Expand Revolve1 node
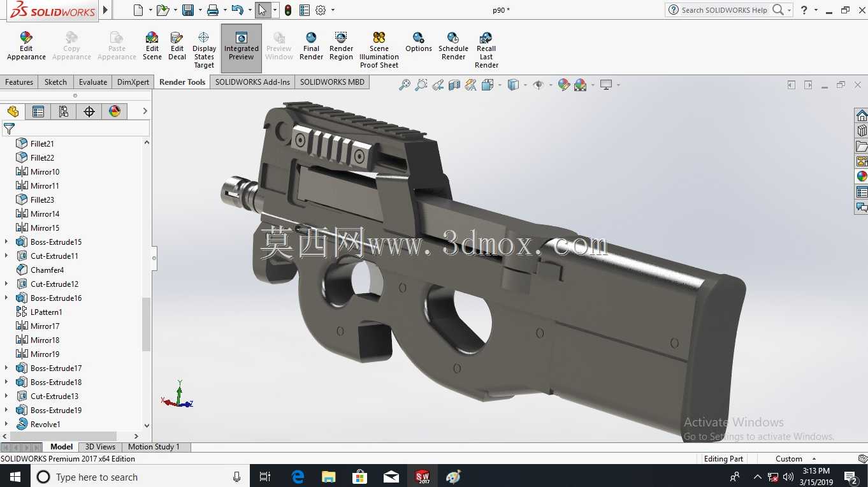This screenshot has width=868, height=487. click(x=6, y=424)
